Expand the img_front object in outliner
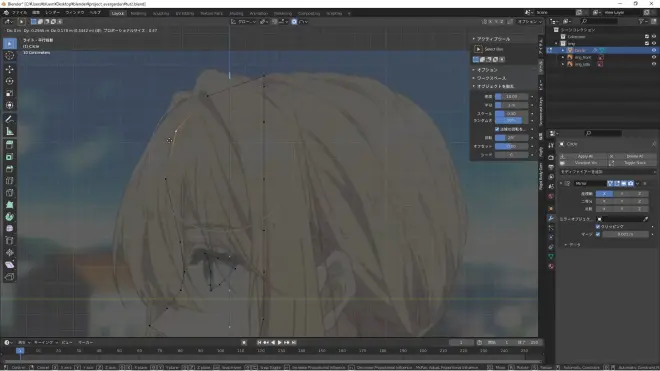Image resolution: width=660 pixels, height=371 pixels. [x=563, y=57]
